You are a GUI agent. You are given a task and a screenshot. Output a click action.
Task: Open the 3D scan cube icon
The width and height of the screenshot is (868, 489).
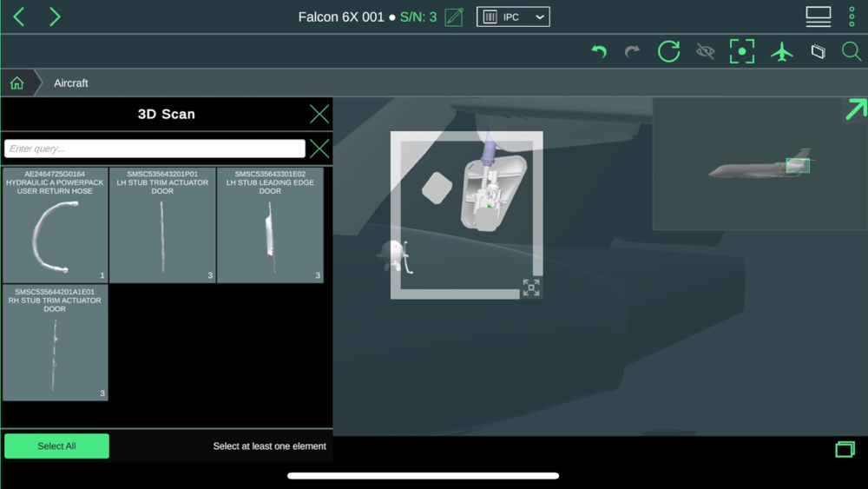click(819, 51)
